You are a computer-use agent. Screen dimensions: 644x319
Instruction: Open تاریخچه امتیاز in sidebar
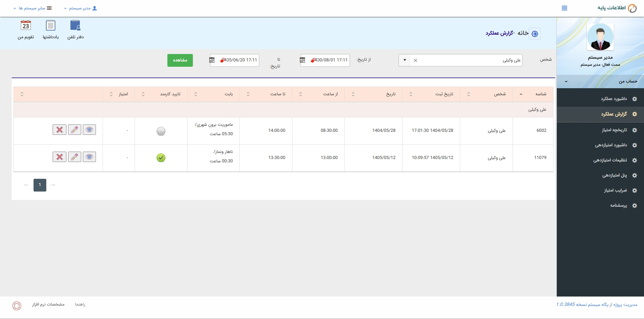tap(600, 130)
